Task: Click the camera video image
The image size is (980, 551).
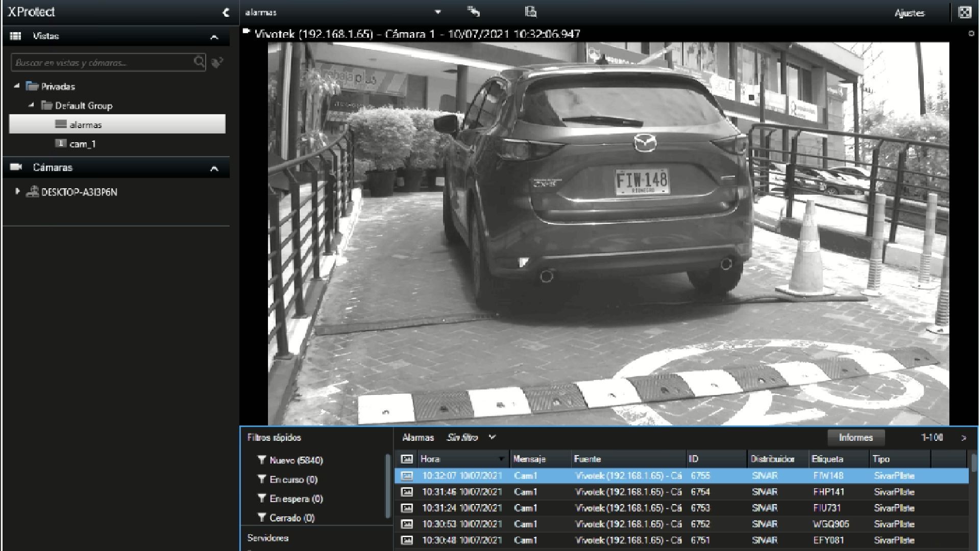Action: click(608, 233)
